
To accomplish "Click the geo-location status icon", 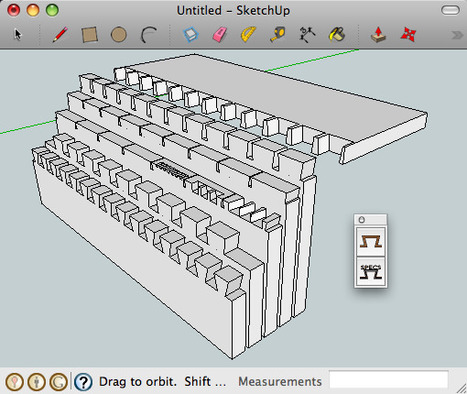I will click(x=14, y=382).
